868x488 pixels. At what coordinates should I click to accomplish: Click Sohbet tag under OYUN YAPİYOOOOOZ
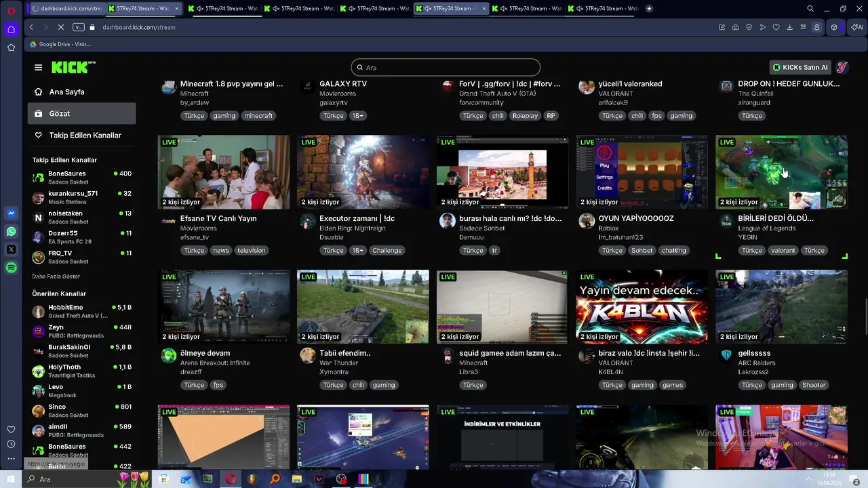tap(642, 251)
